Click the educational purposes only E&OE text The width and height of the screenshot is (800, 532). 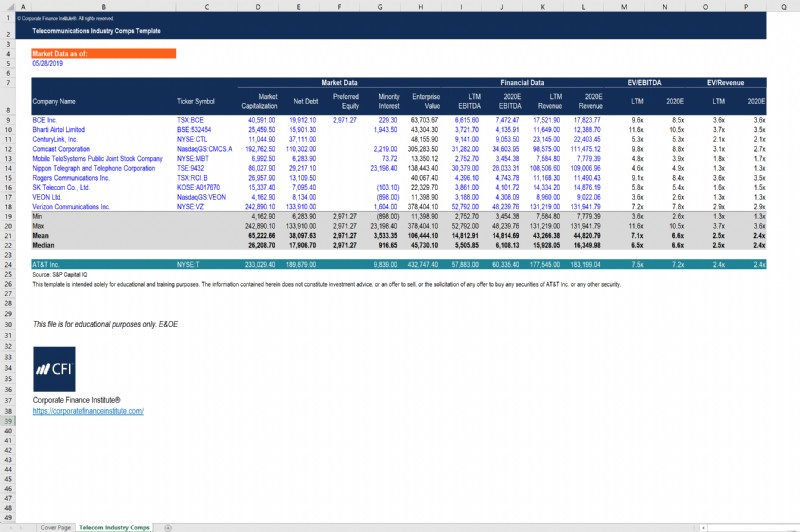[106, 324]
